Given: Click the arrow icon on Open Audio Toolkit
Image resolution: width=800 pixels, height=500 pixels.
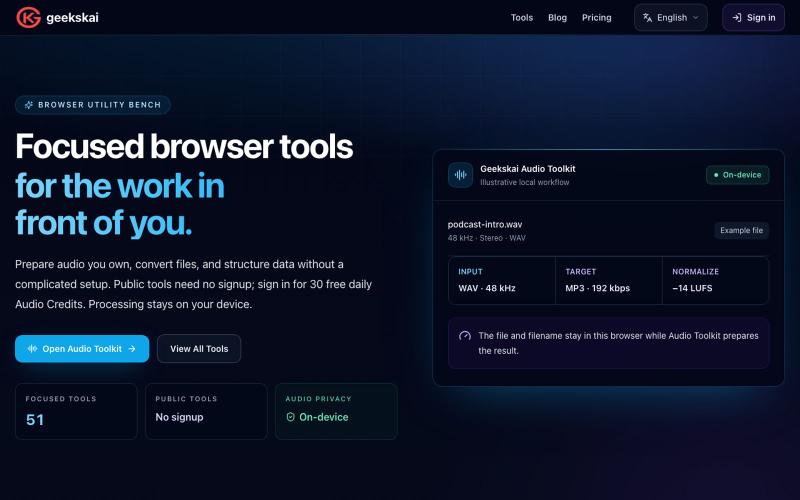Looking at the screenshot, I should (132, 348).
